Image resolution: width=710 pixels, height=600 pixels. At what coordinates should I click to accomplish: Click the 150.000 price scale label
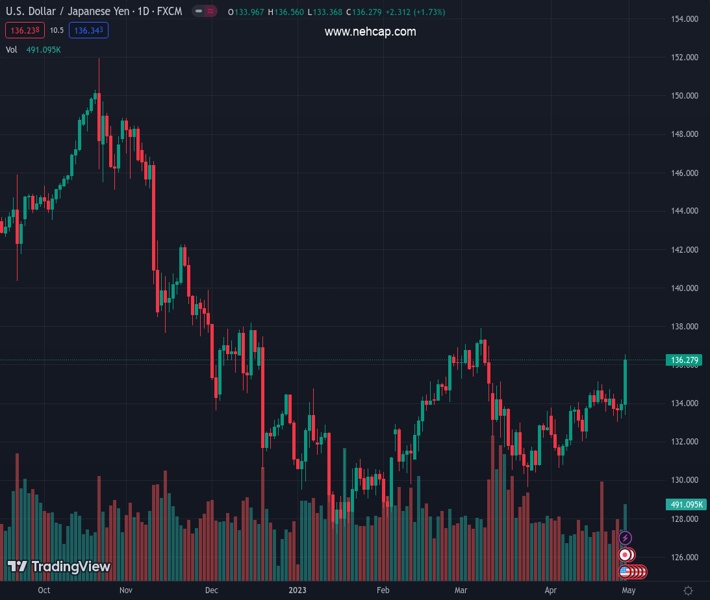685,96
